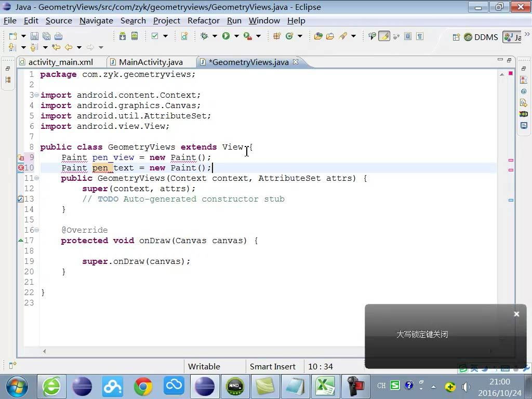The height and width of the screenshot is (399, 532).
Task: Click the Print icon in toolbar
Action: click(x=58, y=36)
